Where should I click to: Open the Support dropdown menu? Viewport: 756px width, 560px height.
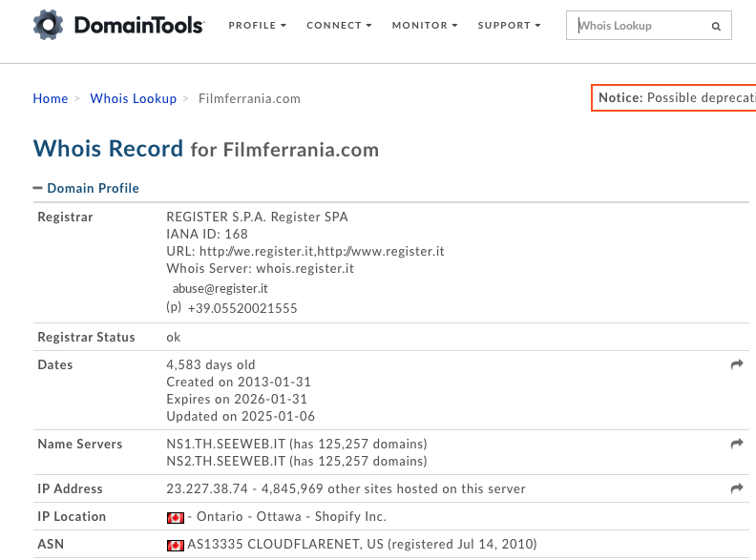click(x=509, y=25)
